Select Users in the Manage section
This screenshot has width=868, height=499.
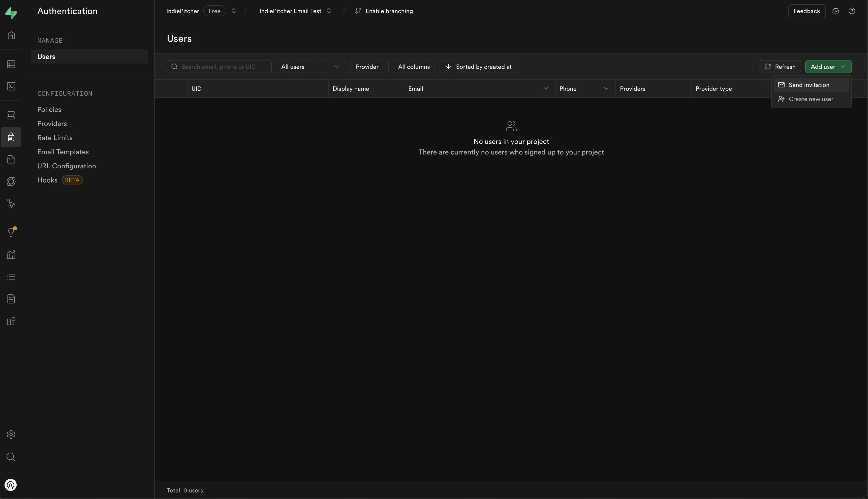pos(89,56)
